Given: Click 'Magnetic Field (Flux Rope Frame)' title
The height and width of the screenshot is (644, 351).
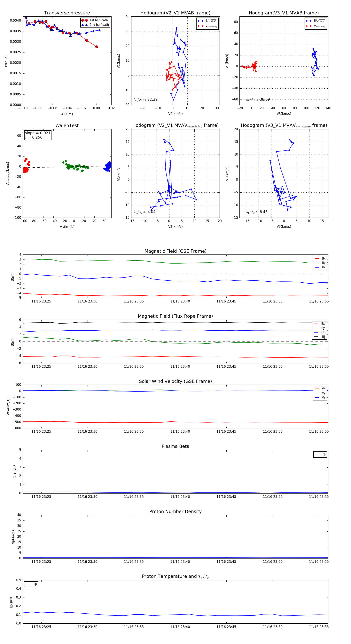Looking at the screenshot, I should (175, 316).
